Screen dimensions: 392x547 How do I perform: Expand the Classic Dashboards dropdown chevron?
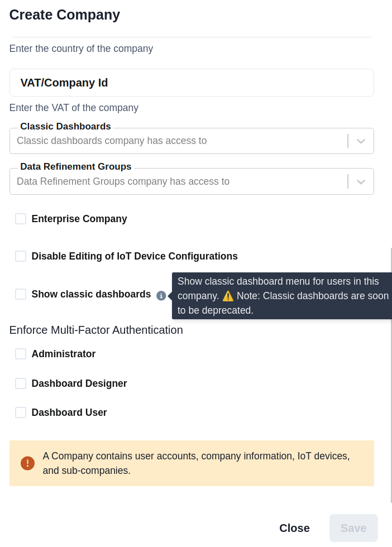point(361,141)
